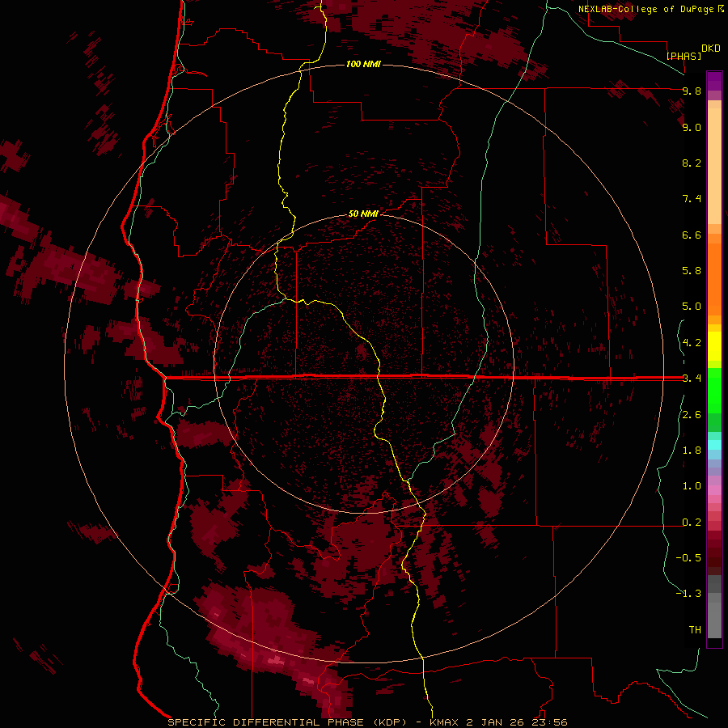Viewport: 728px width, 728px height.
Task: Click the 6.6 scale value
Action: click(692, 235)
